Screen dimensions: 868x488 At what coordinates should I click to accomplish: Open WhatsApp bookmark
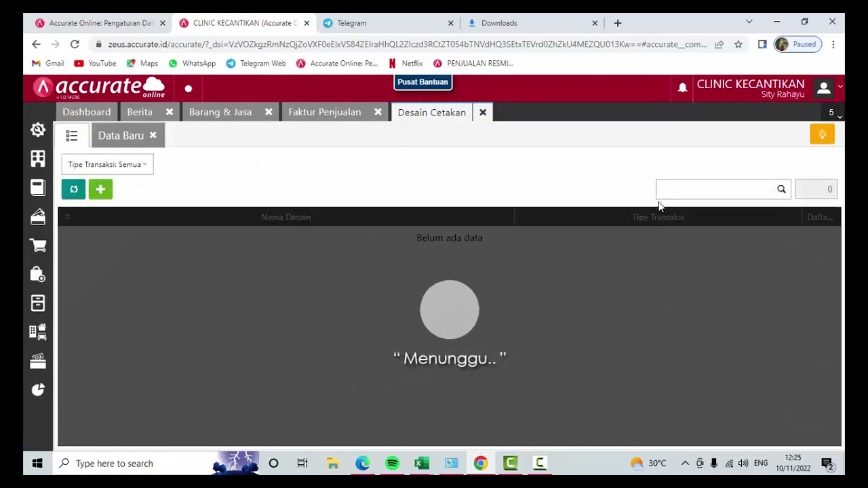coord(192,63)
